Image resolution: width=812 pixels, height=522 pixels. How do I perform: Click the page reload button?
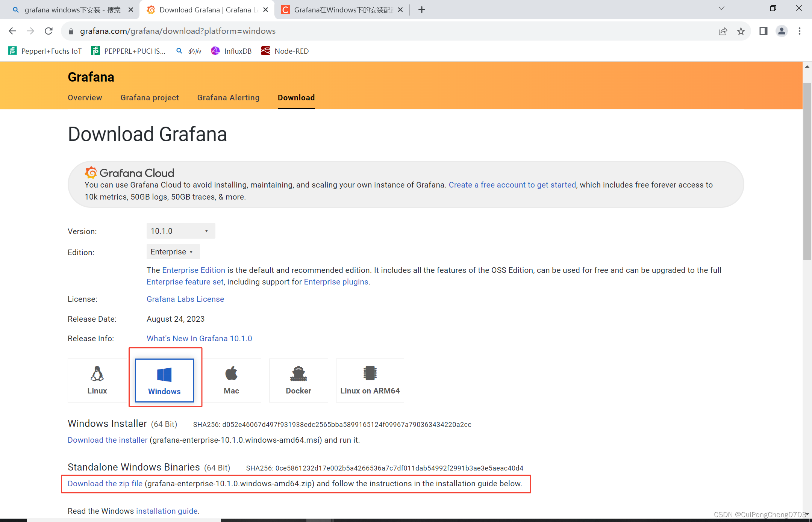tap(48, 31)
